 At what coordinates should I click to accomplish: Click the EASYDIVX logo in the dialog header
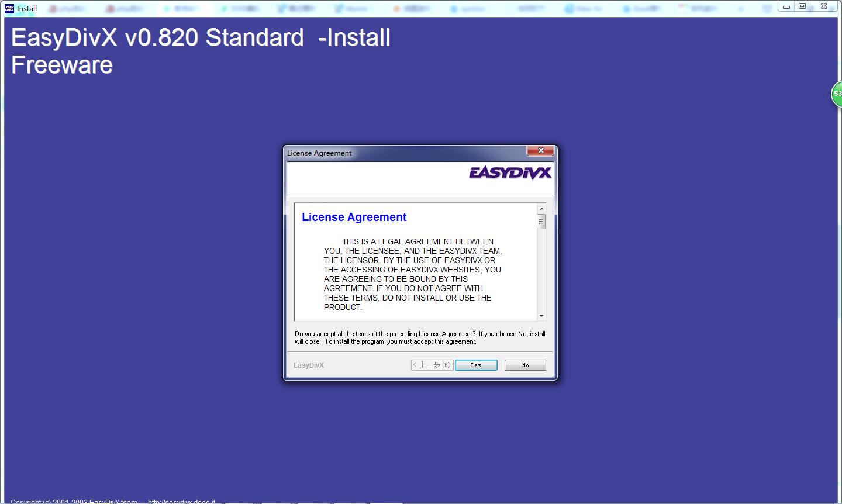coord(510,173)
